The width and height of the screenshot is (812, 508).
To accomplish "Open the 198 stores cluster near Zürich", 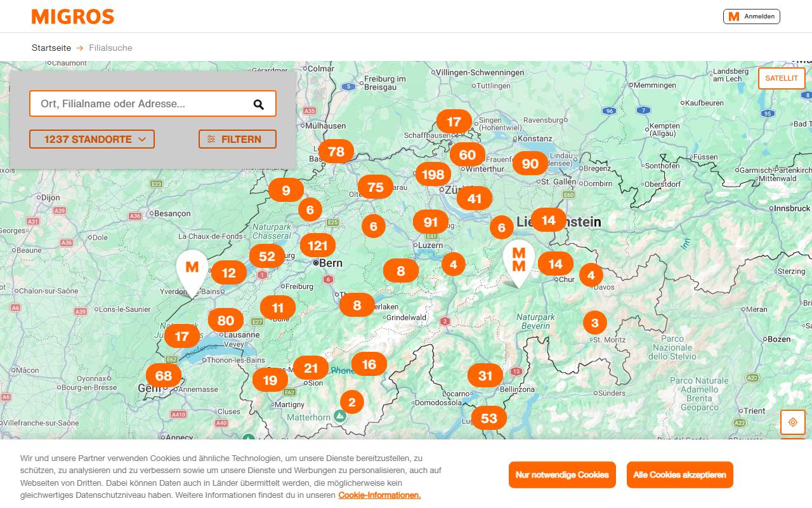I will pyautogui.click(x=433, y=174).
